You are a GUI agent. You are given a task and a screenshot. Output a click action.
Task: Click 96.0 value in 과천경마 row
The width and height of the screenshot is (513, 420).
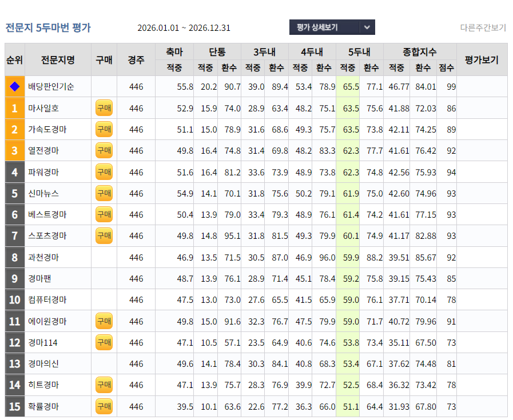click(x=327, y=258)
